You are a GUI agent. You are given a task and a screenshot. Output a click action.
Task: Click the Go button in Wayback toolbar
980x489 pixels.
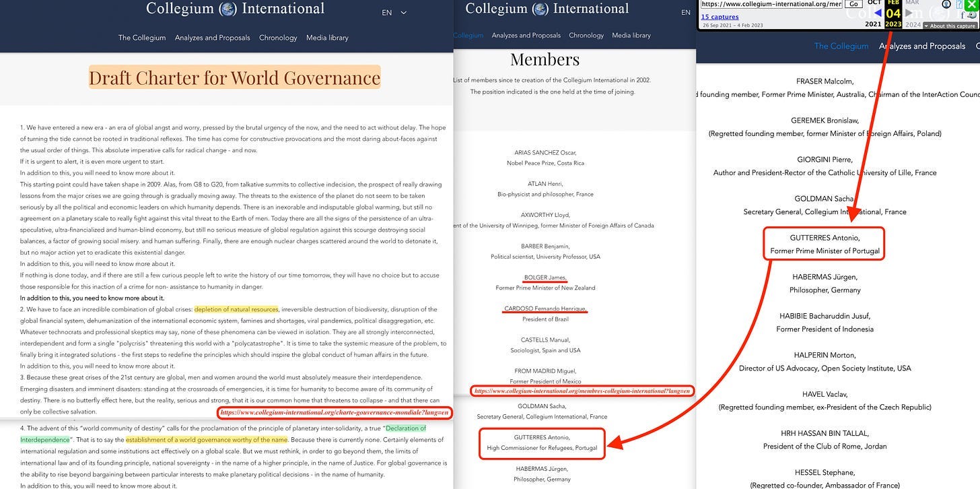click(853, 4)
